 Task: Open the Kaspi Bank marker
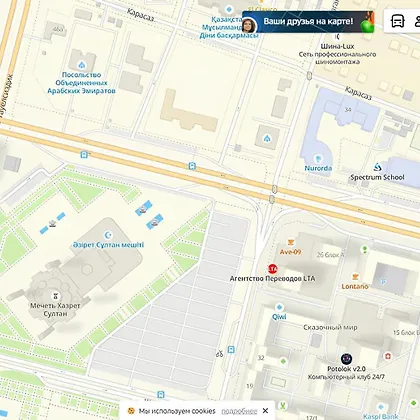tap(381, 407)
